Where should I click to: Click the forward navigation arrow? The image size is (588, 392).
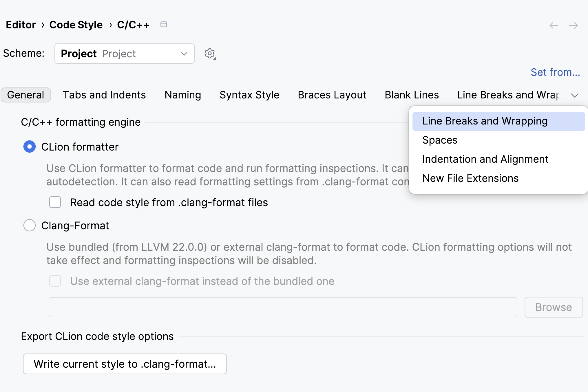573,25
